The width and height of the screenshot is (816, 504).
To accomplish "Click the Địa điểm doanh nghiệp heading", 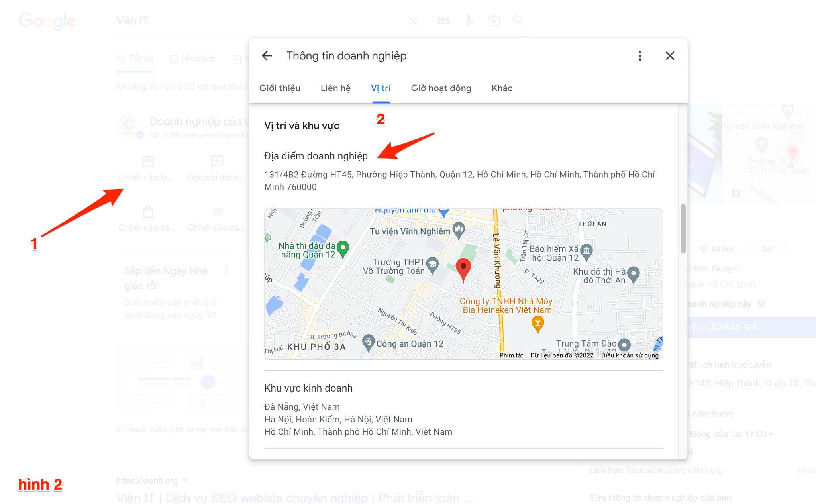I will (x=316, y=156).
